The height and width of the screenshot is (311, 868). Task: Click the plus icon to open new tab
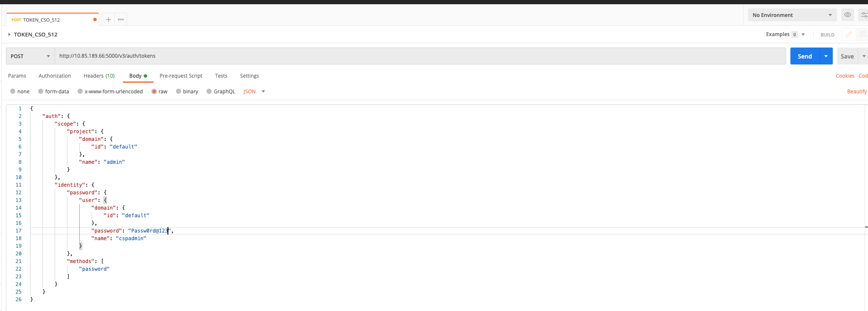[109, 19]
